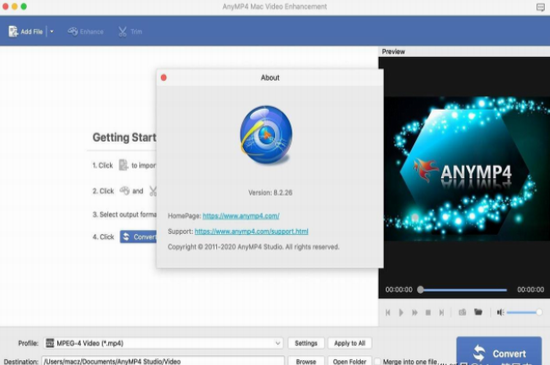This screenshot has height=365, width=550.
Task: Open the Support page link
Action: [251, 231]
